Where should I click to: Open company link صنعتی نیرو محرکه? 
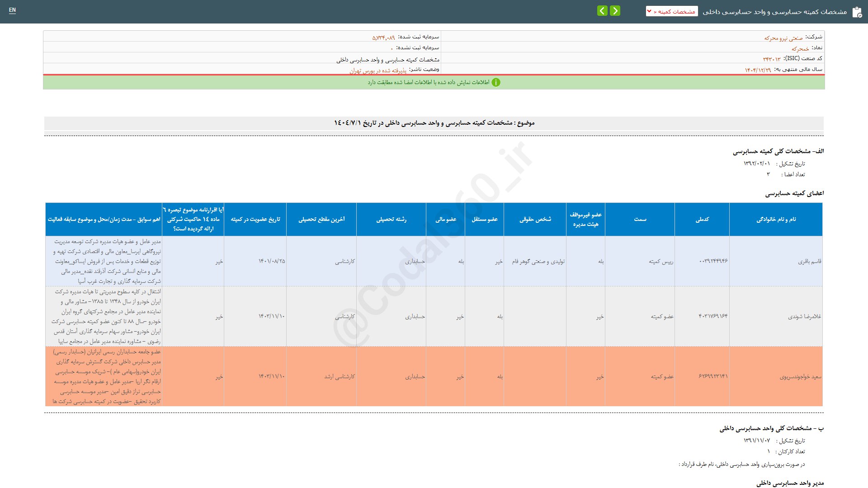783,38
